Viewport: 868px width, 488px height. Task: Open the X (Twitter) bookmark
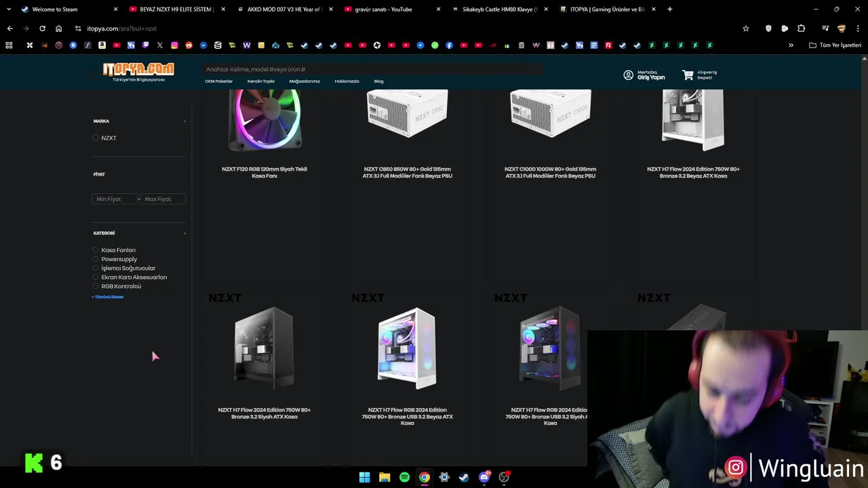pyautogui.click(x=159, y=45)
